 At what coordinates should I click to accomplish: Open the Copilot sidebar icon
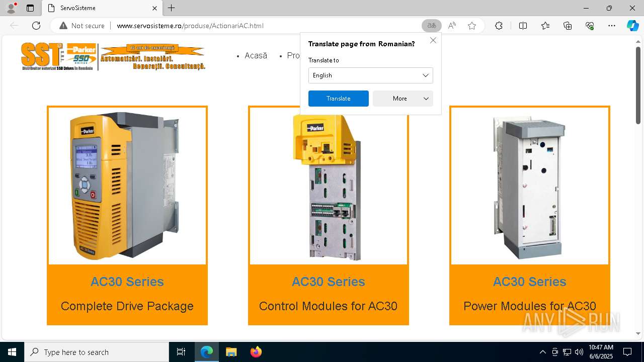pos(632,26)
